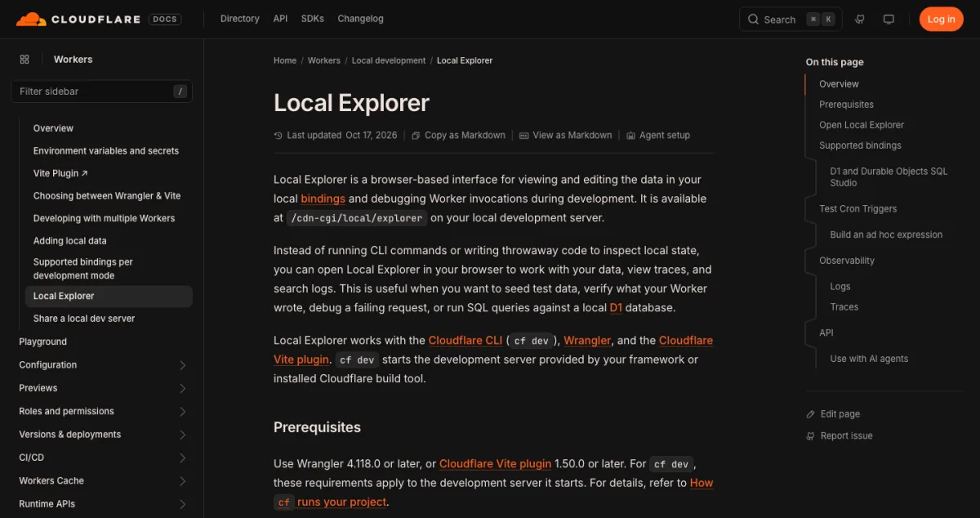Viewport: 980px width, 518px height.
Task: Open Choosing between Wrangler & Vite
Action: click(107, 196)
